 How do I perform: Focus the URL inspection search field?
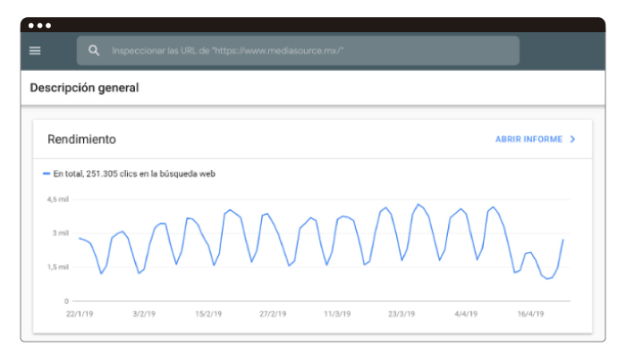point(298,51)
